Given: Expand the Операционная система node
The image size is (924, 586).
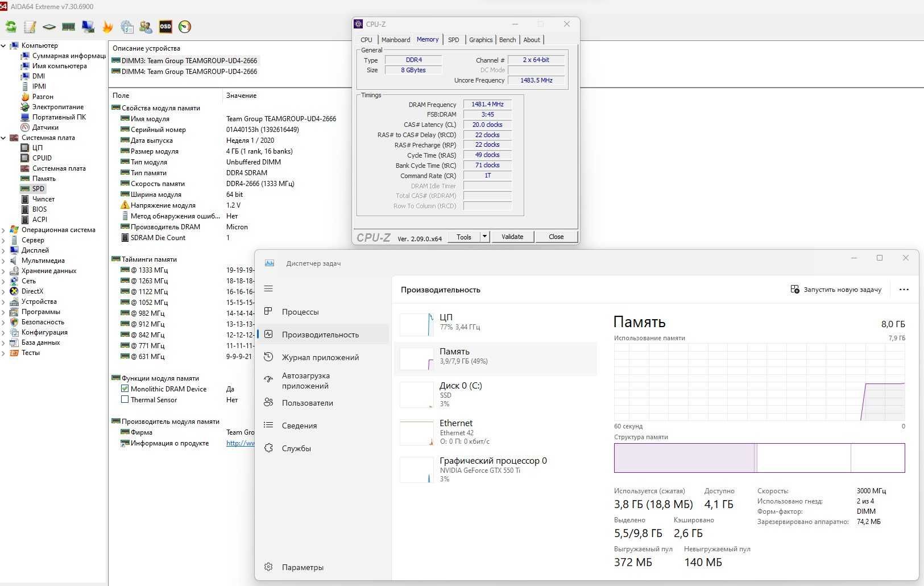Looking at the screenshot, I should [x=4, y=230].
